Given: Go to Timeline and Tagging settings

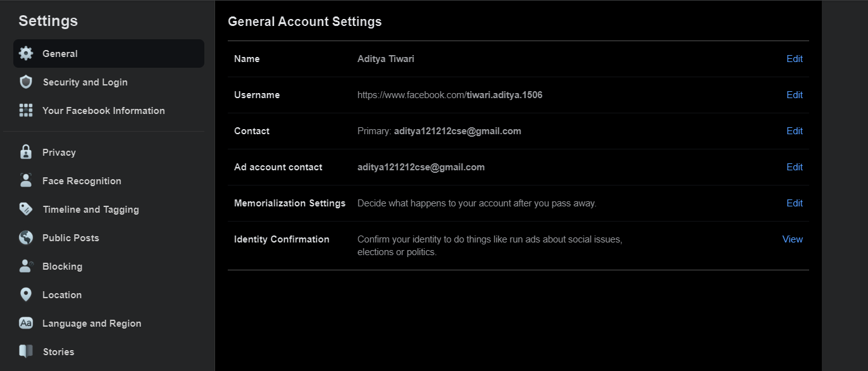Looking at the screenshot, I should pos(90,210).
